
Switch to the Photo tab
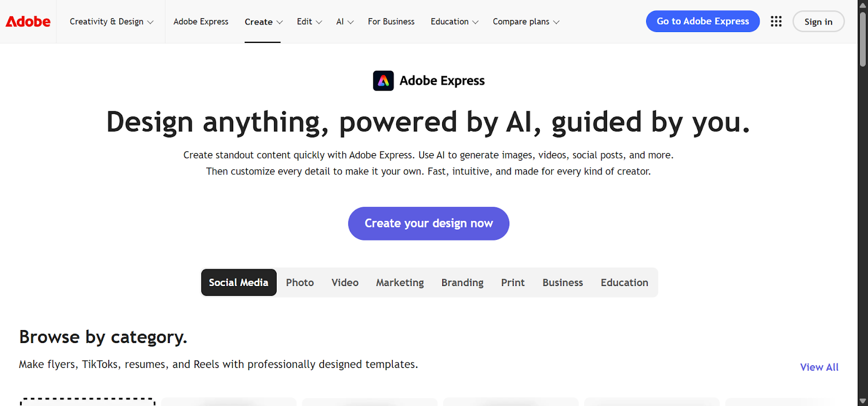click(x=300, y=282)
